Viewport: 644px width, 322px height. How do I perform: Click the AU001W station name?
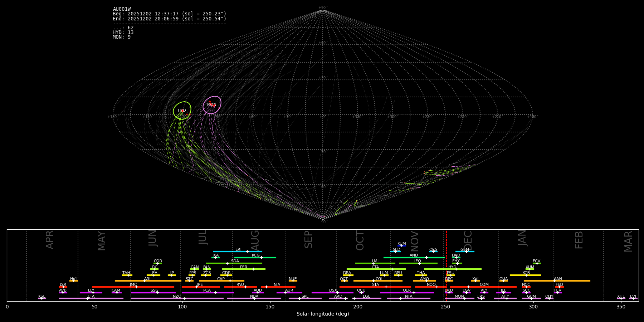[122, 9]
